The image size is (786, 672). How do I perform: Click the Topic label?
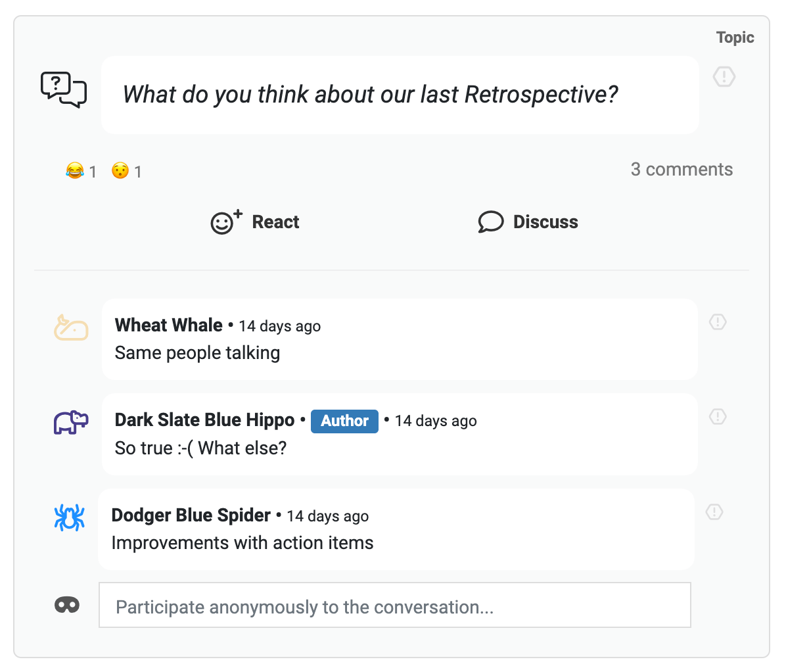(735, 37)
